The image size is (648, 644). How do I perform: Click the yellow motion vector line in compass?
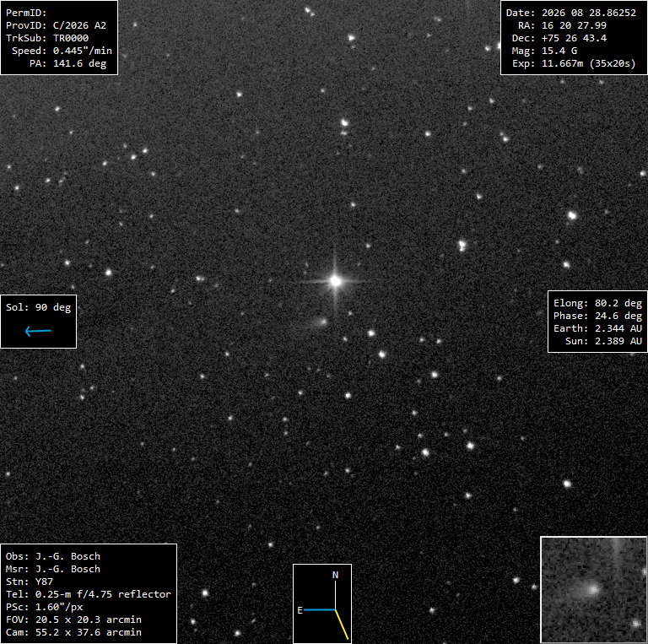click(x=342, y=625)
